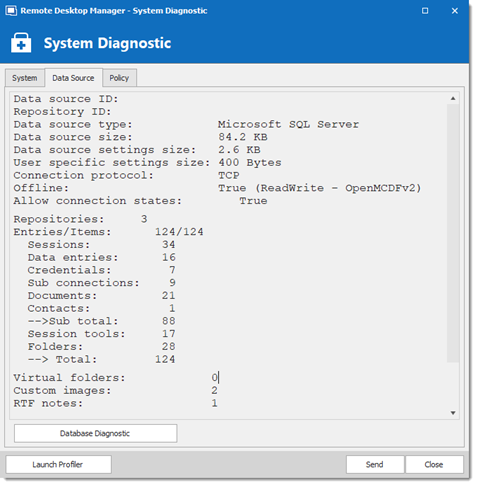Click the 'Documents:' line
The width and height of the screenshot is (477, 485).
pyautogui.click(x=101, y=295)
